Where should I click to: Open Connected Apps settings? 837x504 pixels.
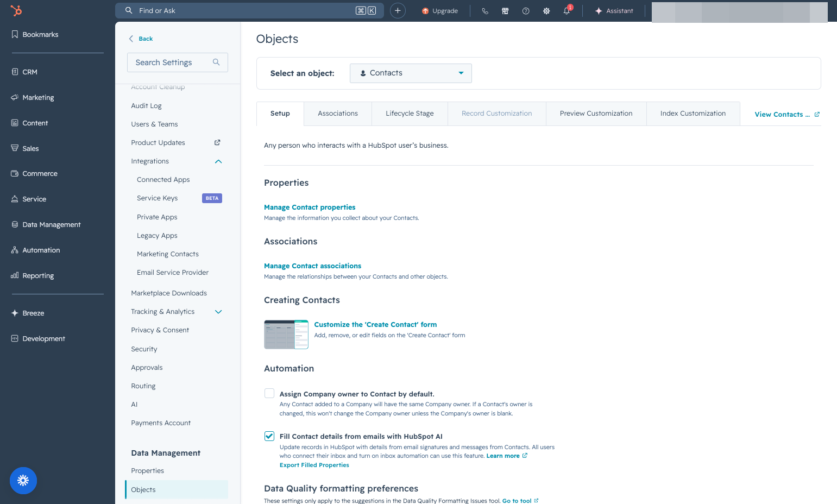point(163,179)
